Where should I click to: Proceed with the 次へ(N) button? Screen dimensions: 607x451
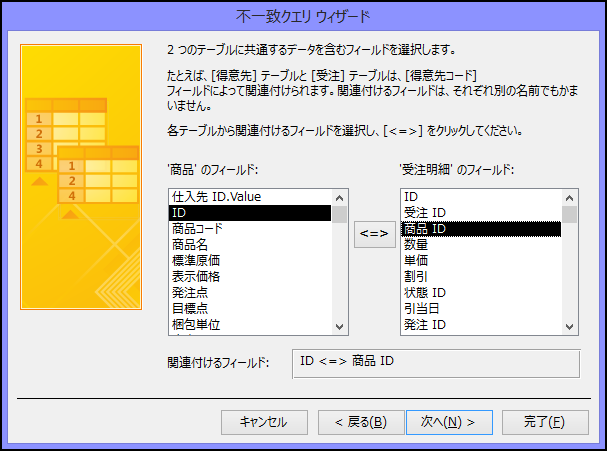(449, 422)
